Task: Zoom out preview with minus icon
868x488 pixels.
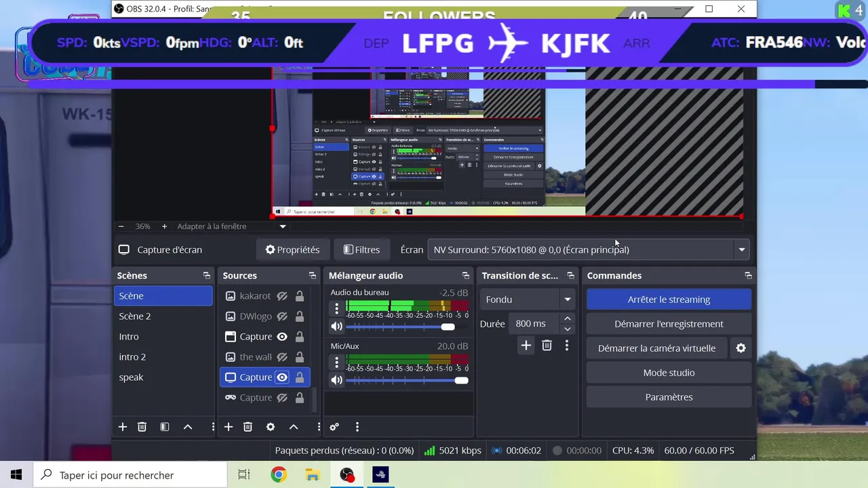Action: (121, 226)
